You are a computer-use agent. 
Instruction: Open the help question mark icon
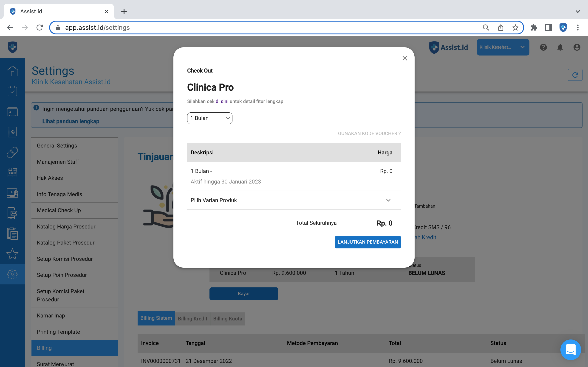pyautogui.click(x=543, y=47)
